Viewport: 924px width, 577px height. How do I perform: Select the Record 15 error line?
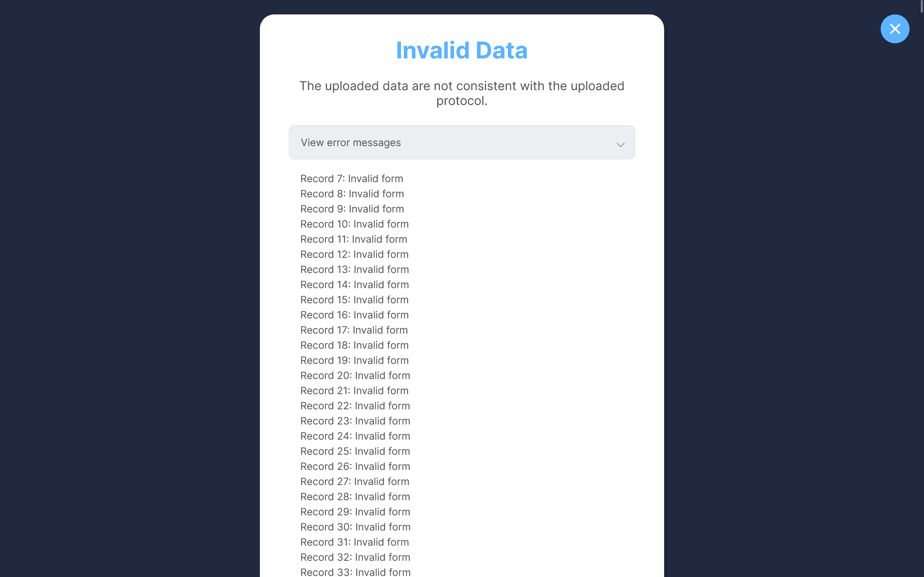click(x=354, y=300)
